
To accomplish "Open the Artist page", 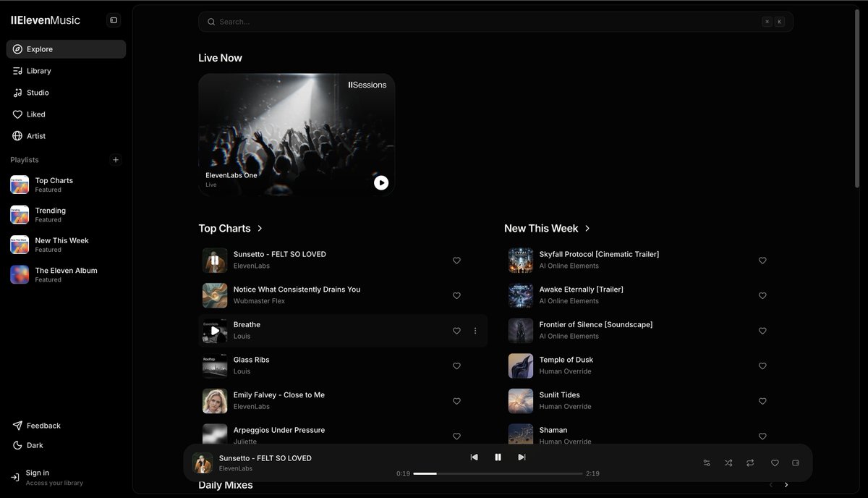I will (66, 136).
